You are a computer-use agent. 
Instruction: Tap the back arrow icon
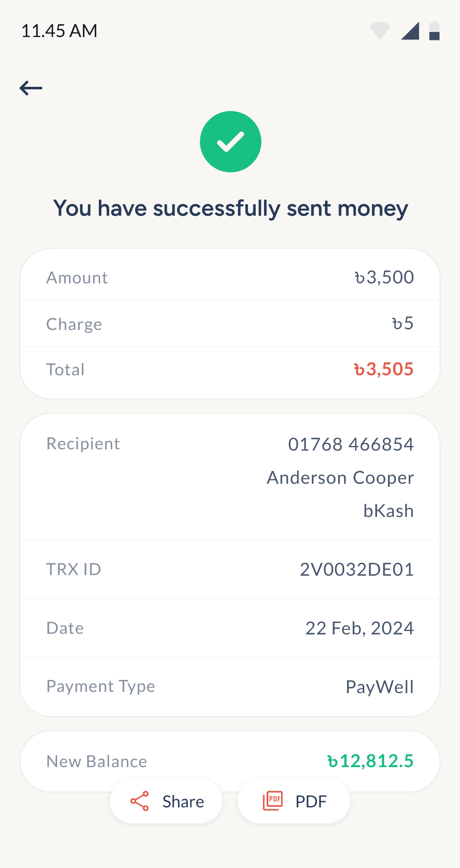click(31, 88)
